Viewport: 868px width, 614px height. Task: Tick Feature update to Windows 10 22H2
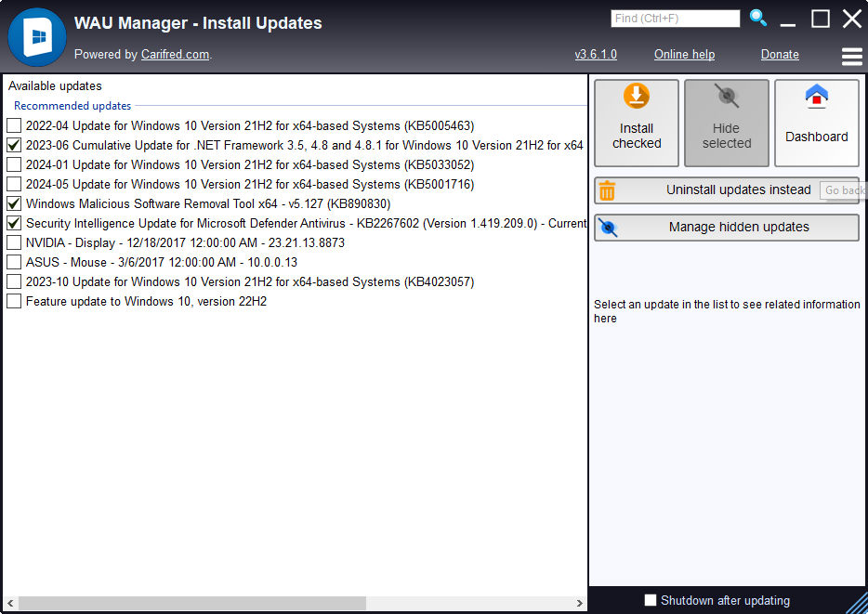pyautogui.click(x=14, y=302)
